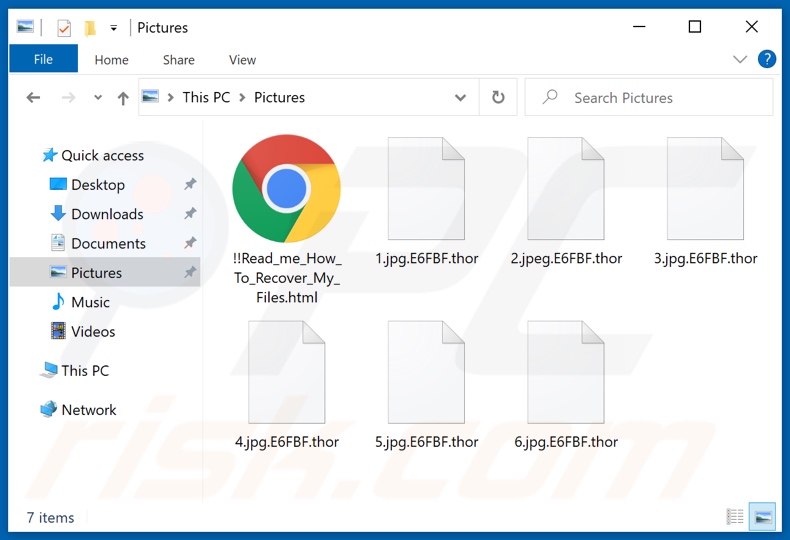Select This PC in navigation pane
790x540 pixels.
(75, 371)
